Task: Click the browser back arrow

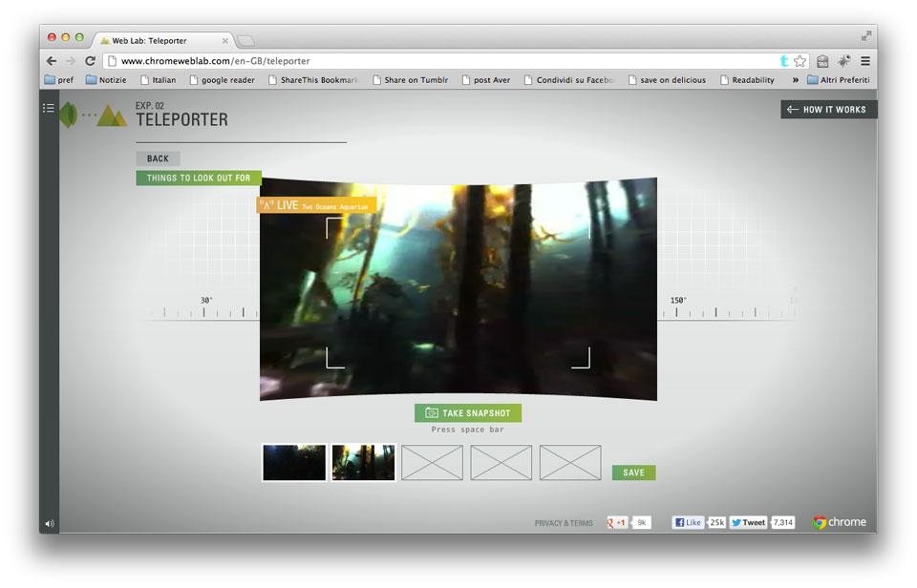Action: 52,61
